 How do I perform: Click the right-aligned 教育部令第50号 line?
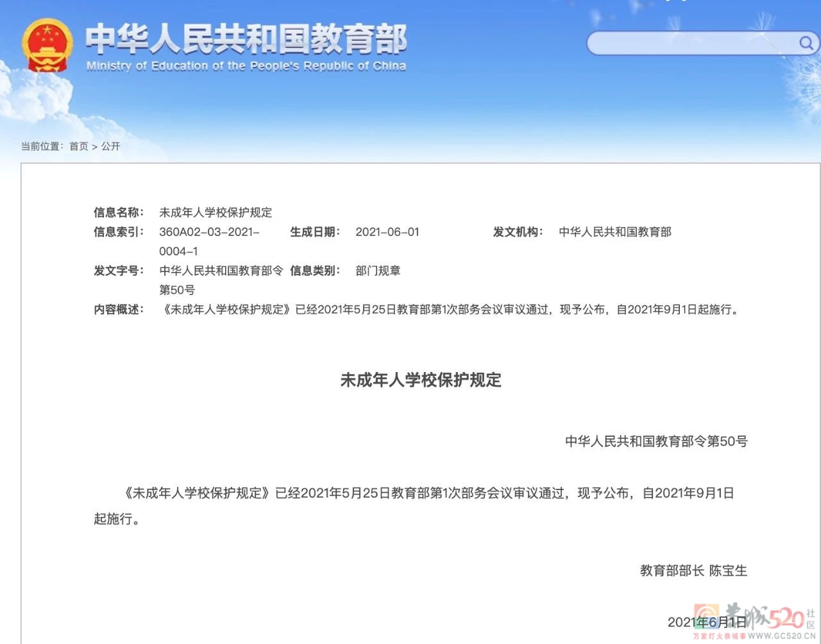click(656, 441)
